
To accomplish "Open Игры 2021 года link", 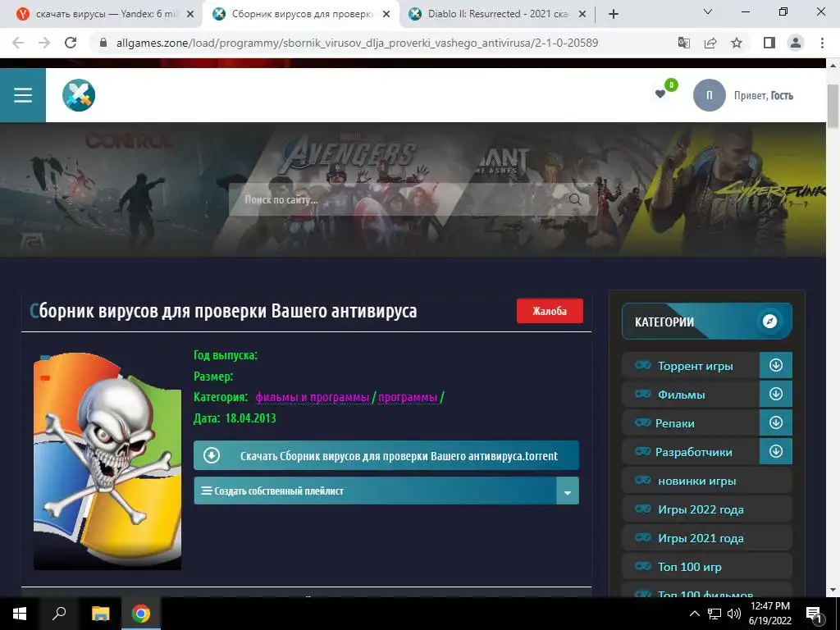I will point(701,538).
